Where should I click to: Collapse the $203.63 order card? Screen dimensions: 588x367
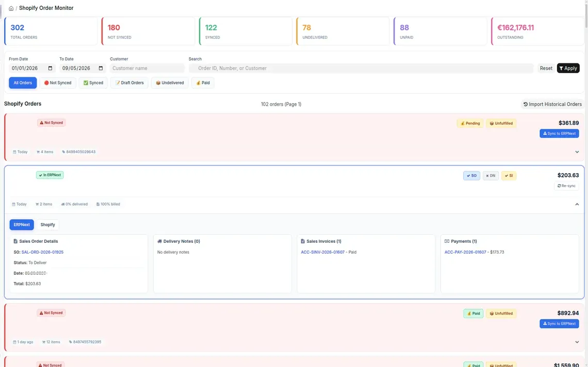[577, 204]
